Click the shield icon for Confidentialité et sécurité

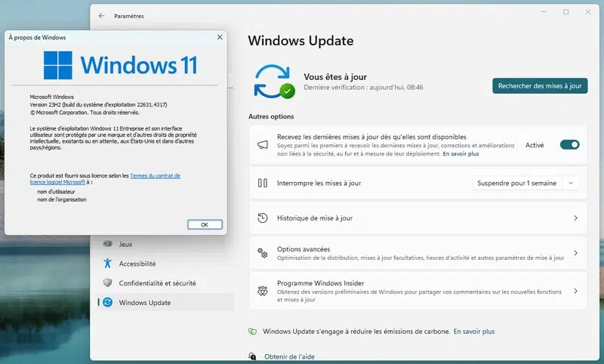107,283
